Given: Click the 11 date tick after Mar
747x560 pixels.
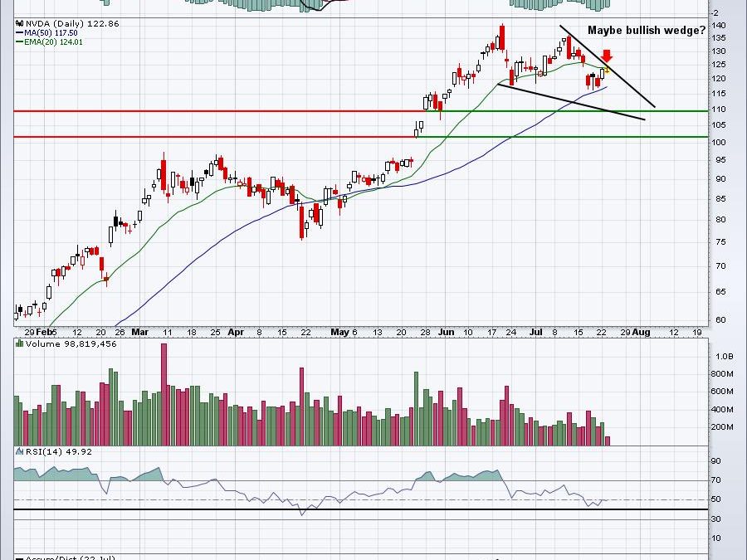Looking at the screenshot, I should (x=167, y=333).
